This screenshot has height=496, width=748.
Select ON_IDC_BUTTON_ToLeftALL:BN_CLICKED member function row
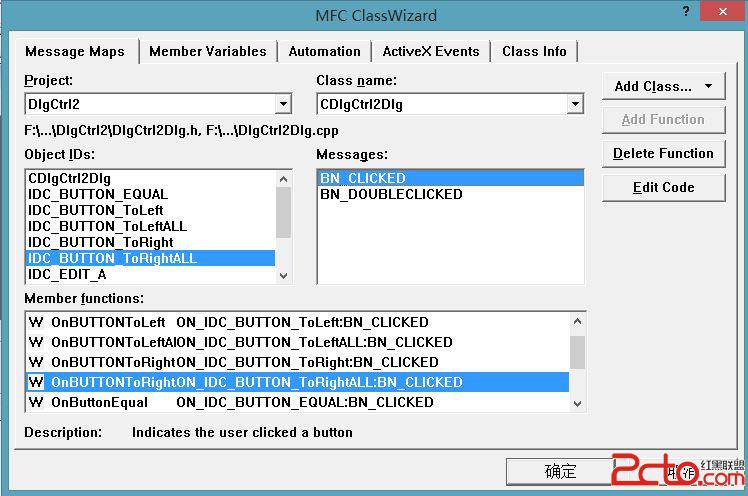click(x=298, y=342)
